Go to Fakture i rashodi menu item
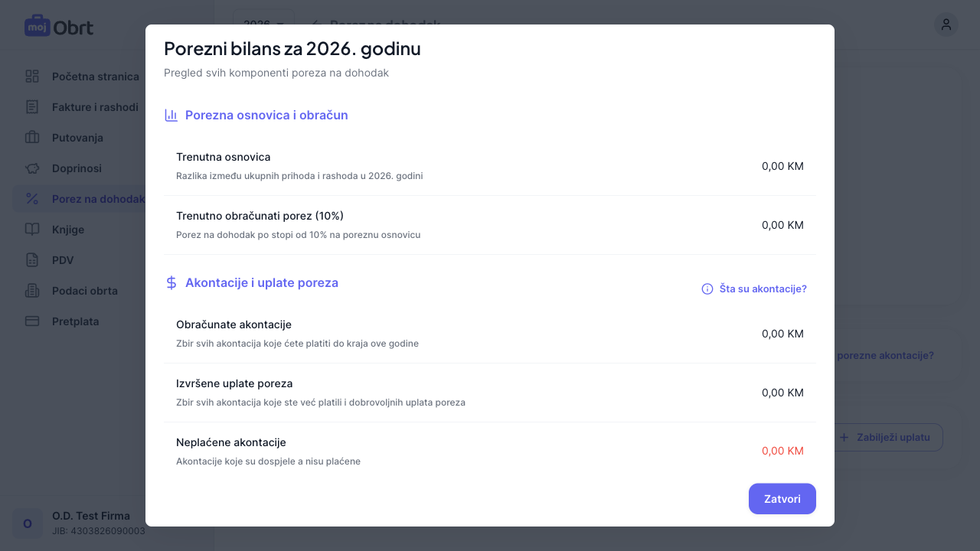This screenshot has height=551, width=980. pos(95,107)
